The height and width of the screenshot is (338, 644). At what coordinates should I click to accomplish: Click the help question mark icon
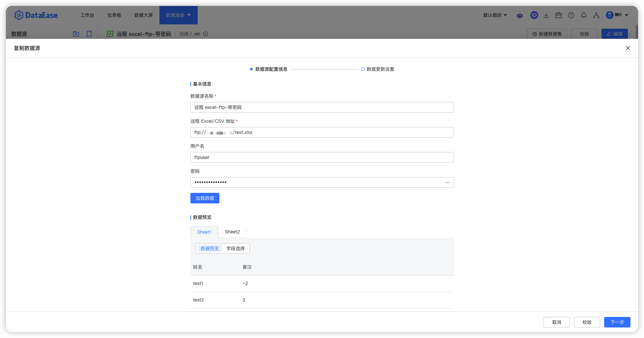click(x=571, y=15)
